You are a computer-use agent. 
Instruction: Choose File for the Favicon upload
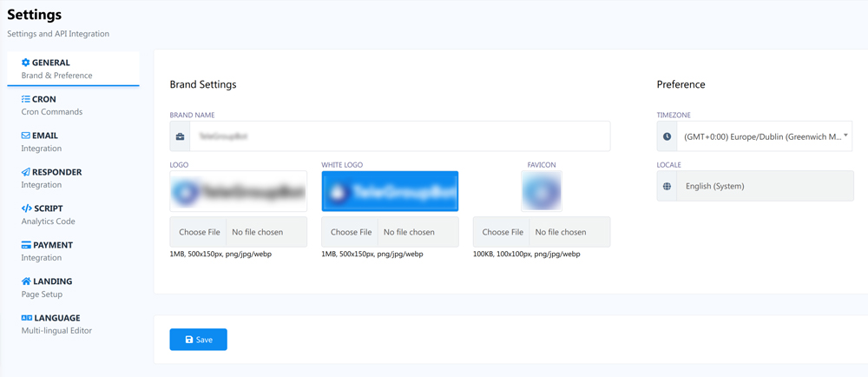pos(503,232)
